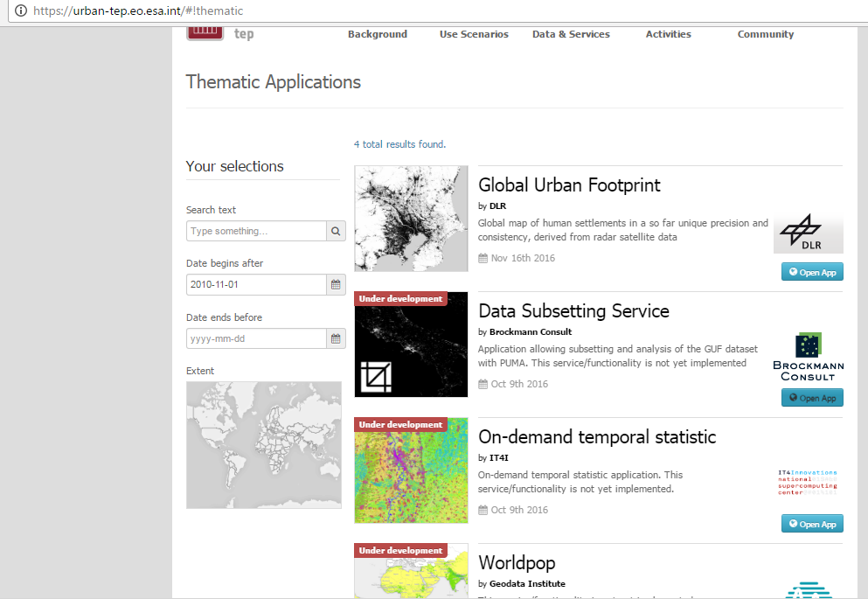Click the On-demand temporal statistic thumbnail
The width and height of the screenshot is (868, 599).
coord(412,470)
